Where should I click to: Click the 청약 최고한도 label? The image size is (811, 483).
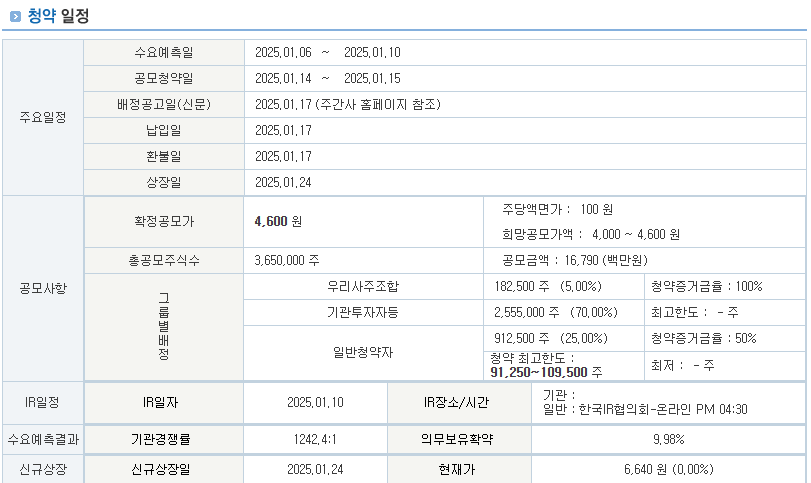click(532, 358)
